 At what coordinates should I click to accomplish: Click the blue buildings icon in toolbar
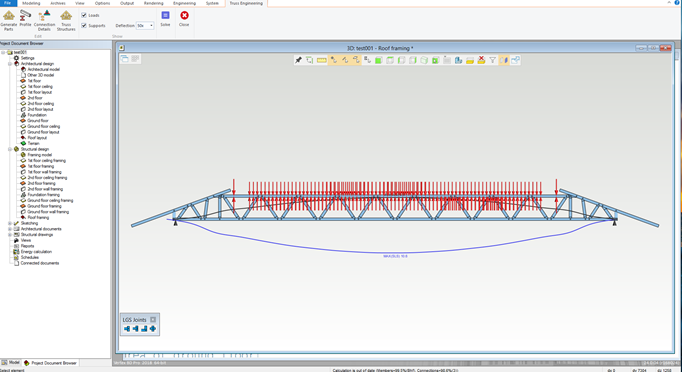point(458,60)
